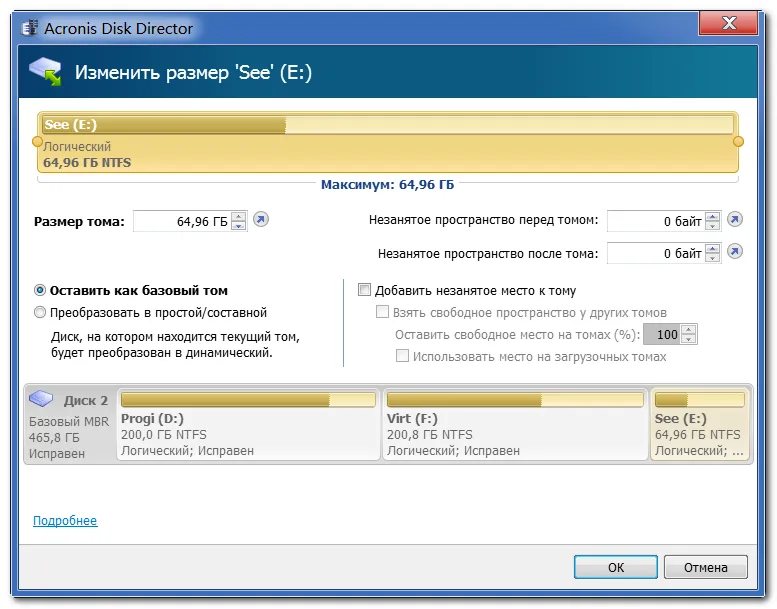Click the maximize arrow beside space after volume

[x=735, y=252]
